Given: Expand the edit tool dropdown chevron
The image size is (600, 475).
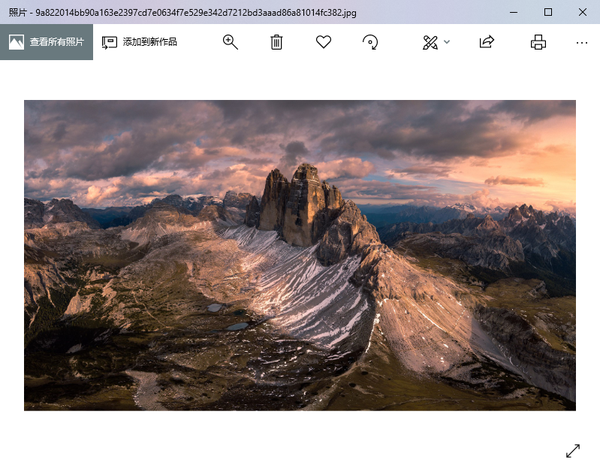Looking at the screenshot, I should tap(447, 42).
